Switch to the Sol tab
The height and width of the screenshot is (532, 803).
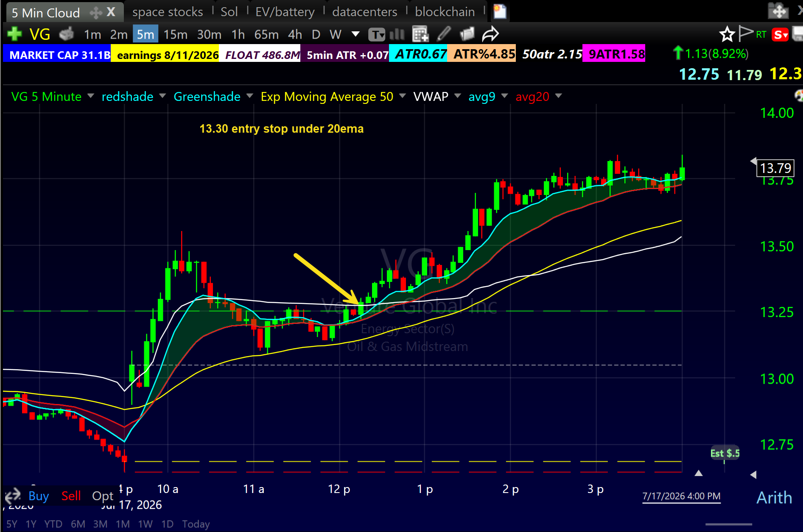(229, 12)
